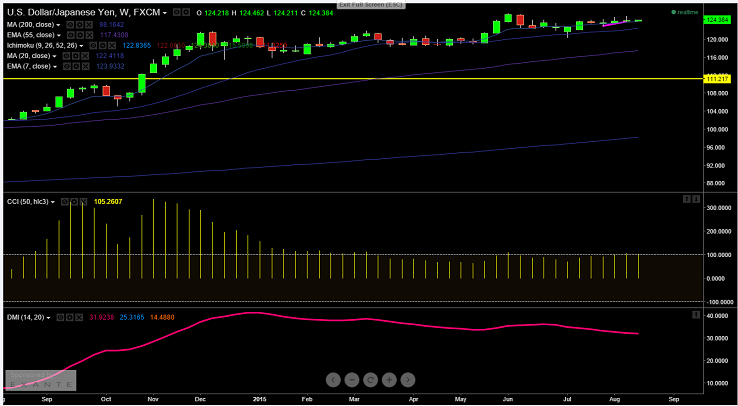
Task: Click the MA 200 value 98.1642
Action: pos(112,24)
